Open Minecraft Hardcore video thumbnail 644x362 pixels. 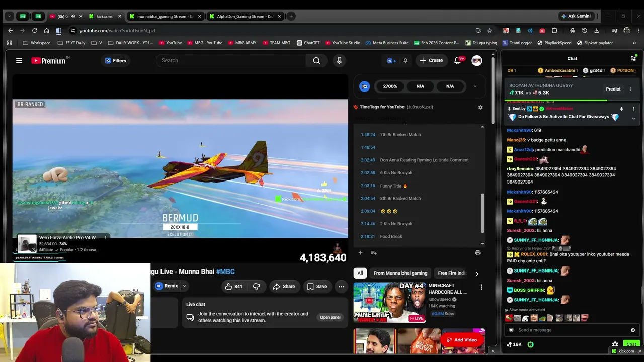390,302
